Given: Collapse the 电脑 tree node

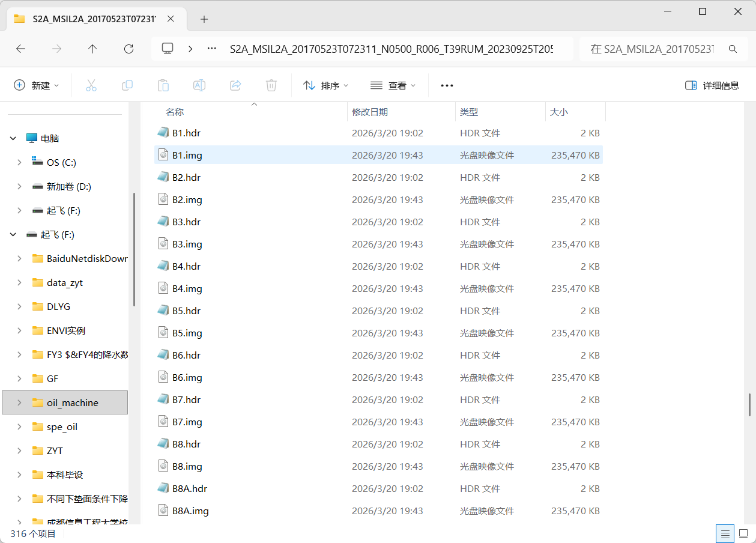Looking at the screenshot, I should coord(13,138).
